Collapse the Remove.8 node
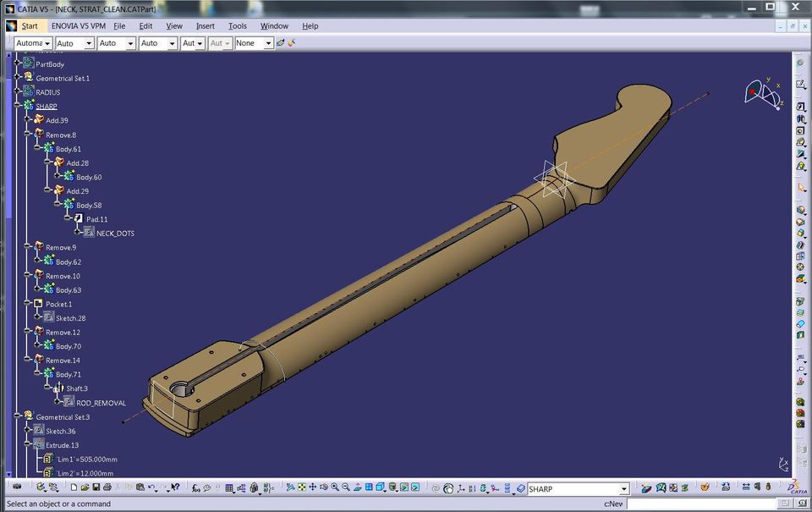 28,134
